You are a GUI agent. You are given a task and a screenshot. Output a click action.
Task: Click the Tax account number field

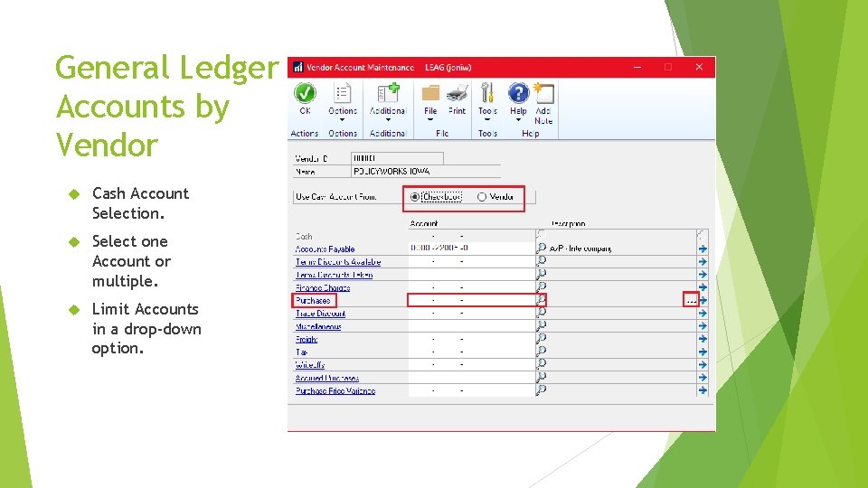point(472,352)
